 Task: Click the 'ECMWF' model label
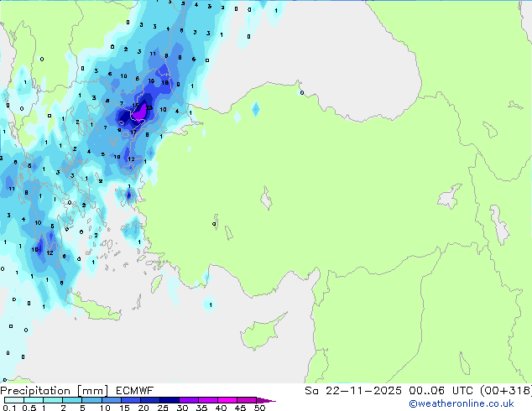pyautogui.click(x=135, y=391)
